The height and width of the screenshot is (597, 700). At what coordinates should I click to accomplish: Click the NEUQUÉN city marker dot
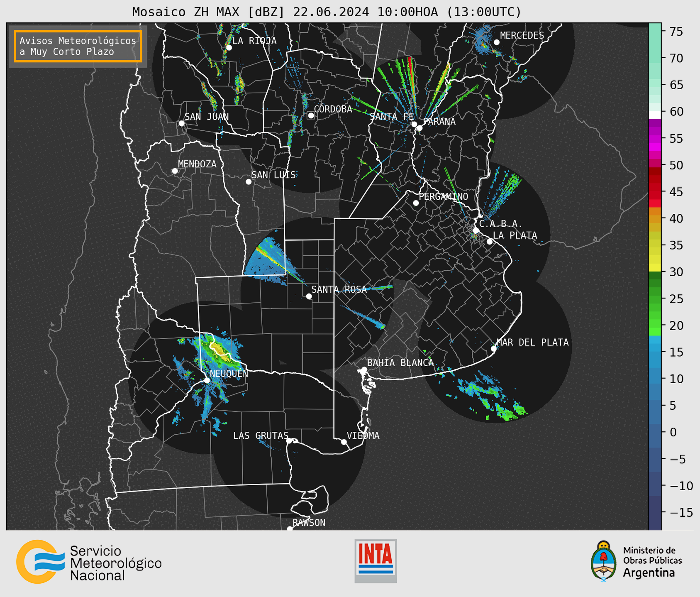pyautogui.click(x=207, y=380)
